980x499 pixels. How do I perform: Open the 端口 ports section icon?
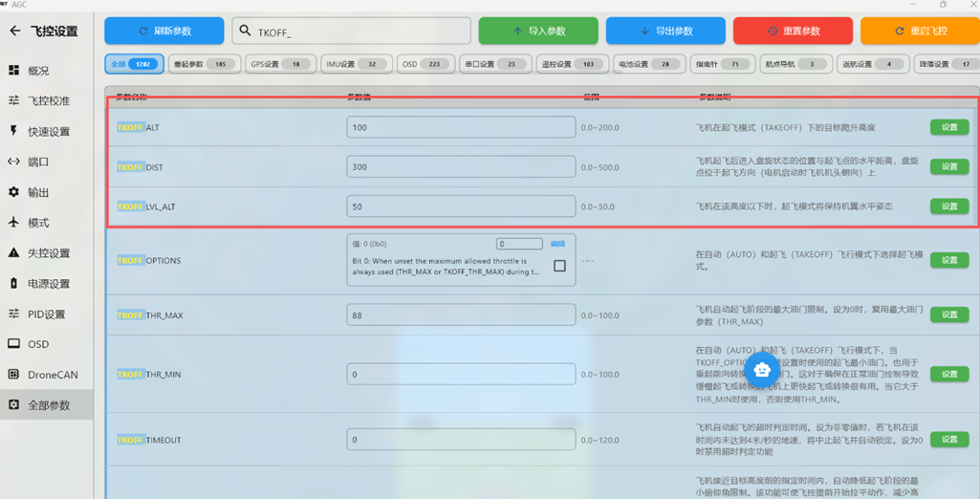coord(14,162)
